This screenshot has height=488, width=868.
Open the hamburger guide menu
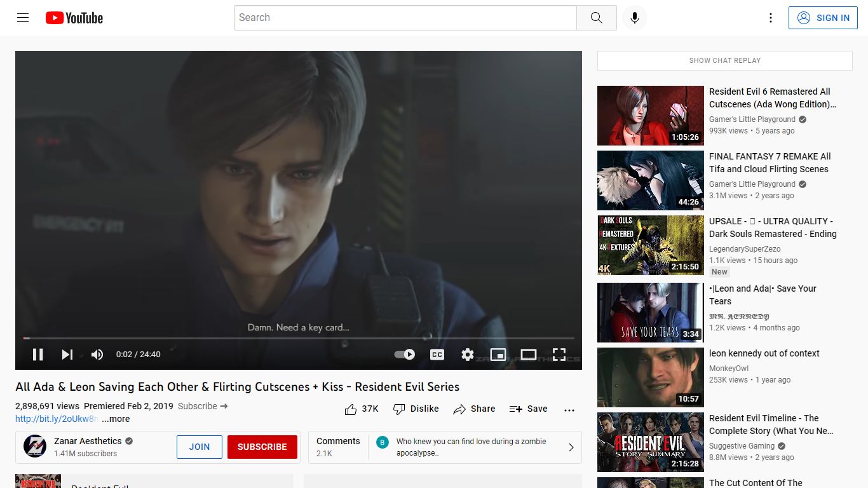click(23, 18)
